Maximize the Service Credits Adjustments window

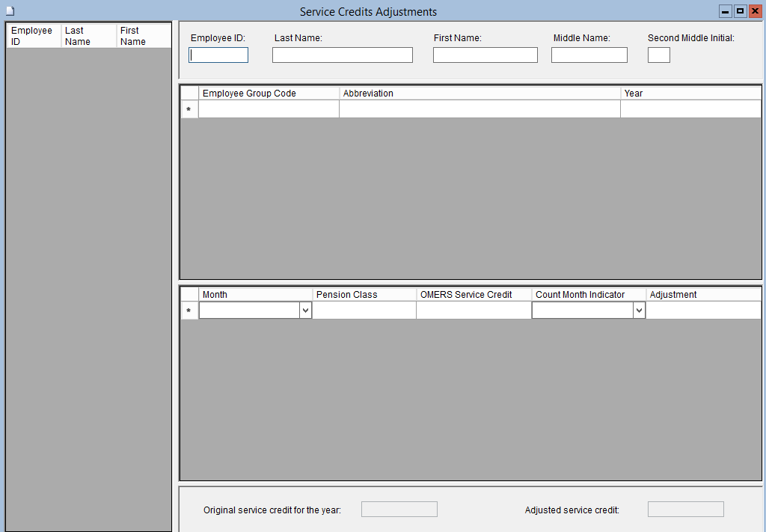pyautogui.click(x=740, y=11)
